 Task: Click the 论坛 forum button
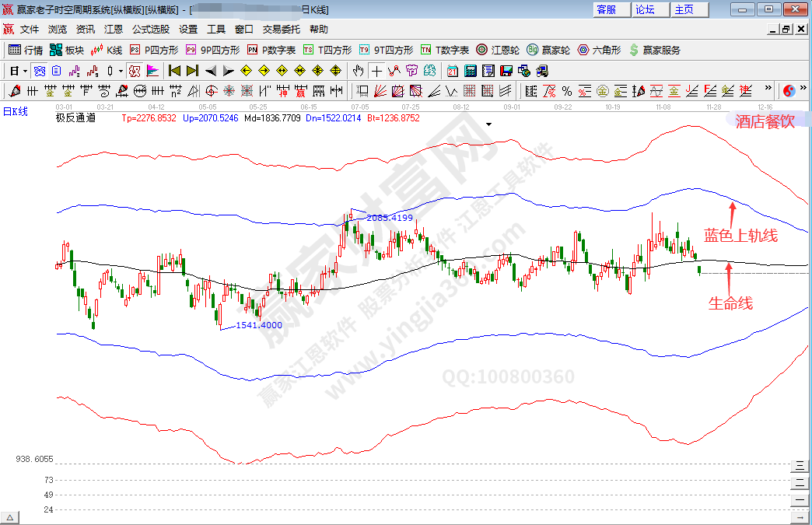tap(646, 9)
